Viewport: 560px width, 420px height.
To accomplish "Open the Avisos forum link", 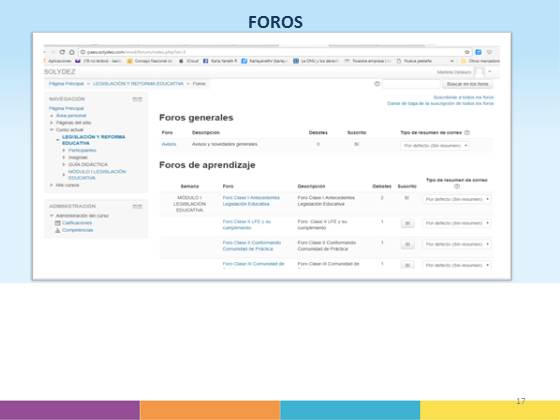I will pyautogui.click(x=169, y=144).
